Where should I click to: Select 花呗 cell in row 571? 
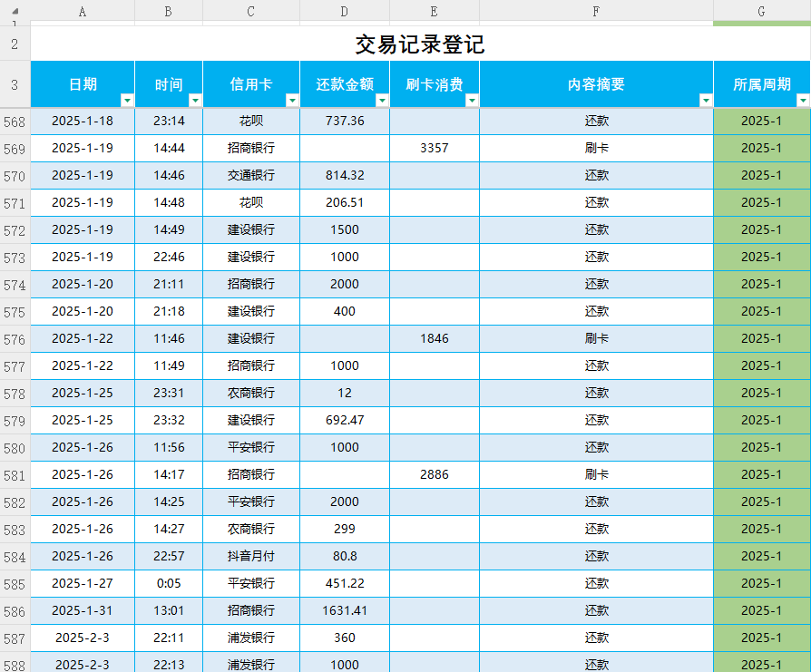[251, 203]
